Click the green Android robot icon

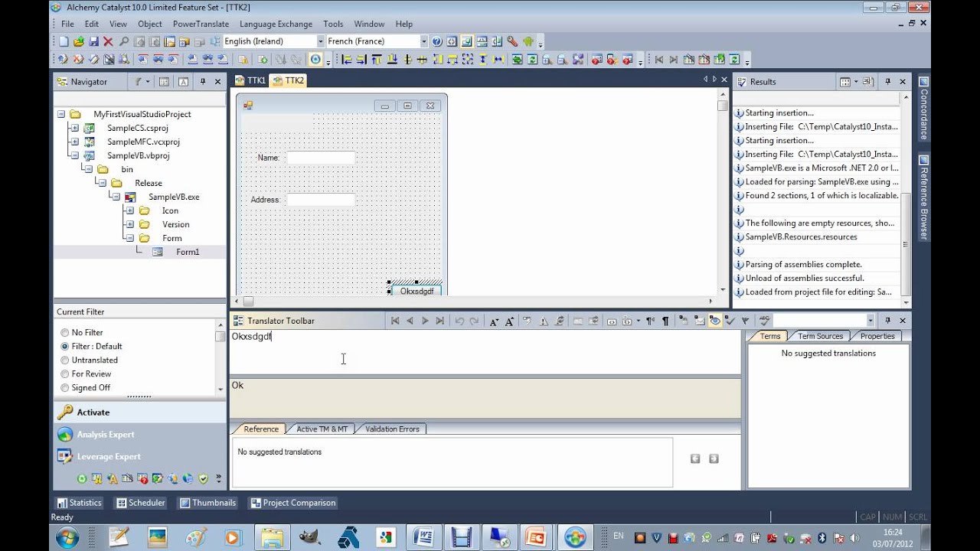click(x=528, y=41)
